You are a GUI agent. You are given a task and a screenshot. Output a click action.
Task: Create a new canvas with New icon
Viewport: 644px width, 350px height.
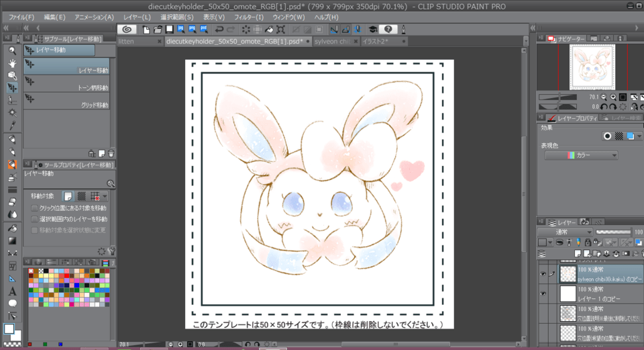[146, 30]
